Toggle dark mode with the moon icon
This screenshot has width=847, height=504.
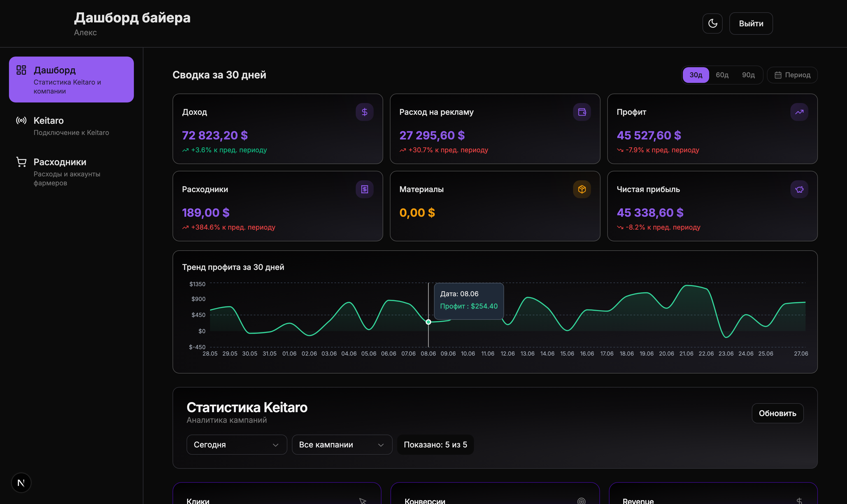pyautogui.click(x=712, y=24)
